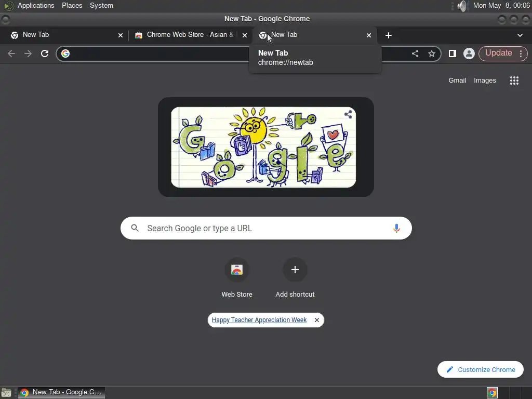The height and width of the screenshot is (399, 532).
Task: Expand the tab search dropdown arrow
Action: click(520, 35)
